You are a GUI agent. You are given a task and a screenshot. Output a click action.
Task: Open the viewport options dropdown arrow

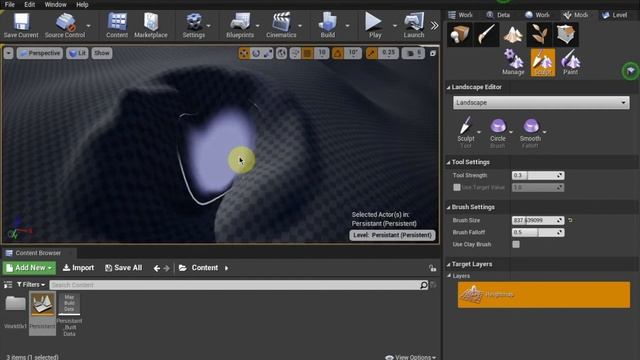(x=9, y=53)
